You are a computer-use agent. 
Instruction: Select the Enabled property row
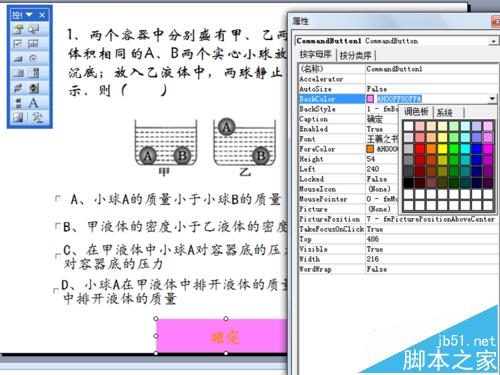click(349, 129)
